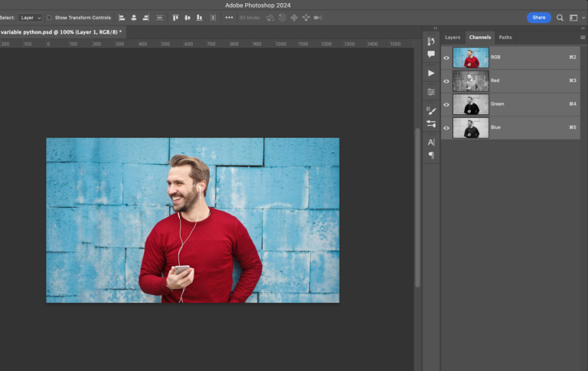
Task: Open the Adjustments panel icon
Action: 431,91
